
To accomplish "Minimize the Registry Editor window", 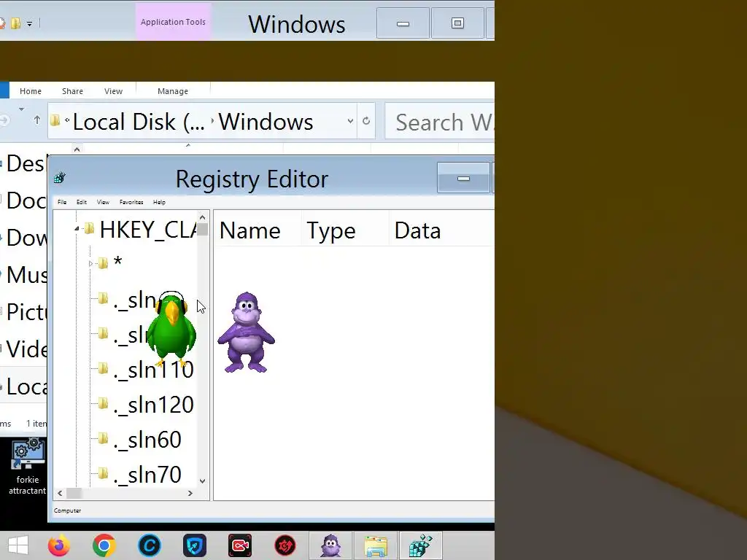I will click(x=463, y=178).
